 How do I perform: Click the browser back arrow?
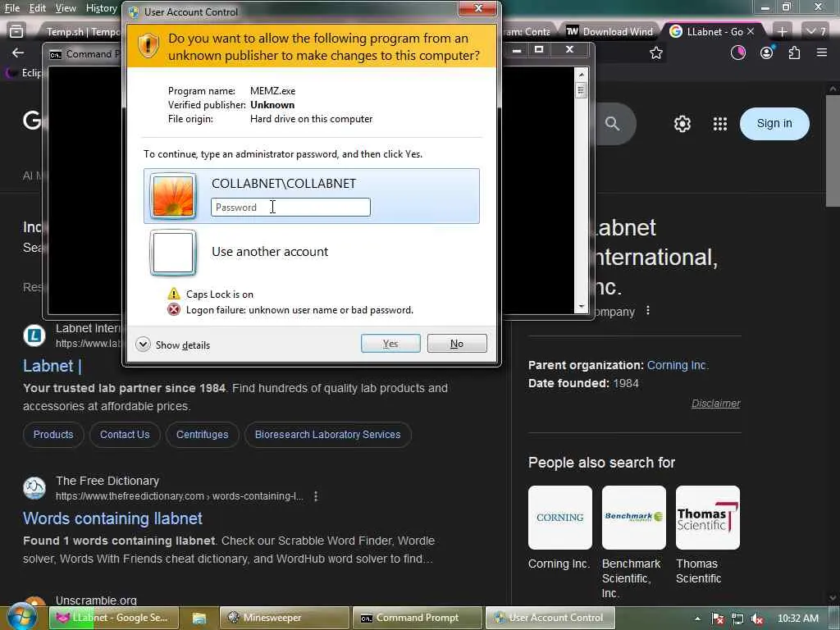tap(18, 52)
